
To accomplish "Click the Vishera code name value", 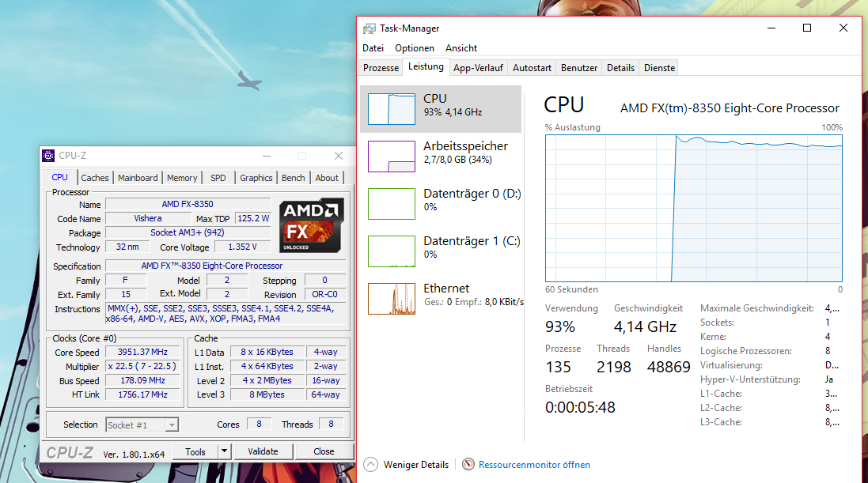I will pos(148,218).
